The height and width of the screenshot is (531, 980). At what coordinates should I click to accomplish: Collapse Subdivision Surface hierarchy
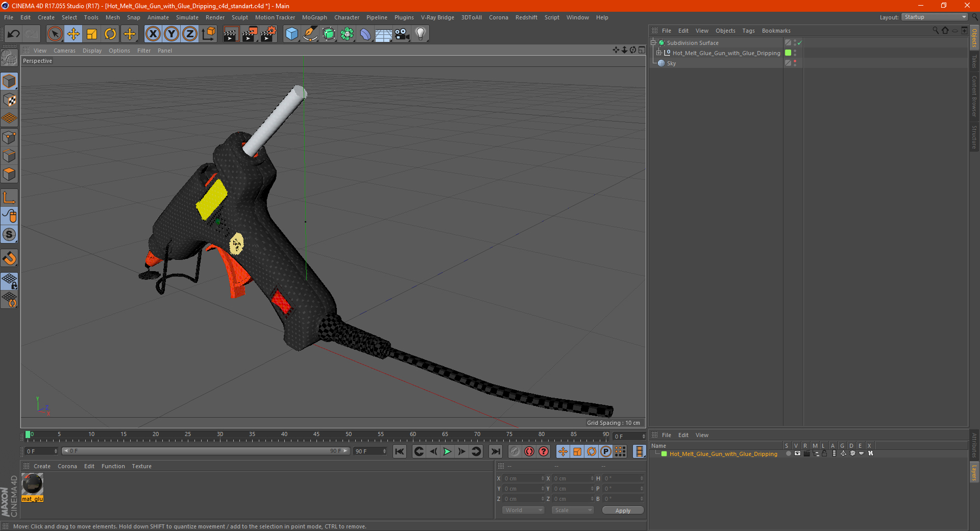pos(653,43)
